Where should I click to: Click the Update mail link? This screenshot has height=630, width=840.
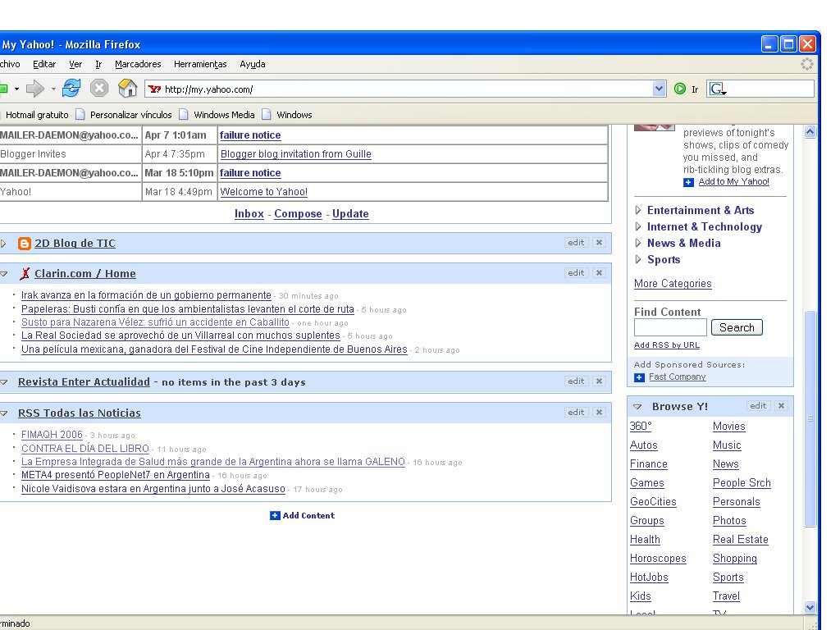tap(350, 214)
